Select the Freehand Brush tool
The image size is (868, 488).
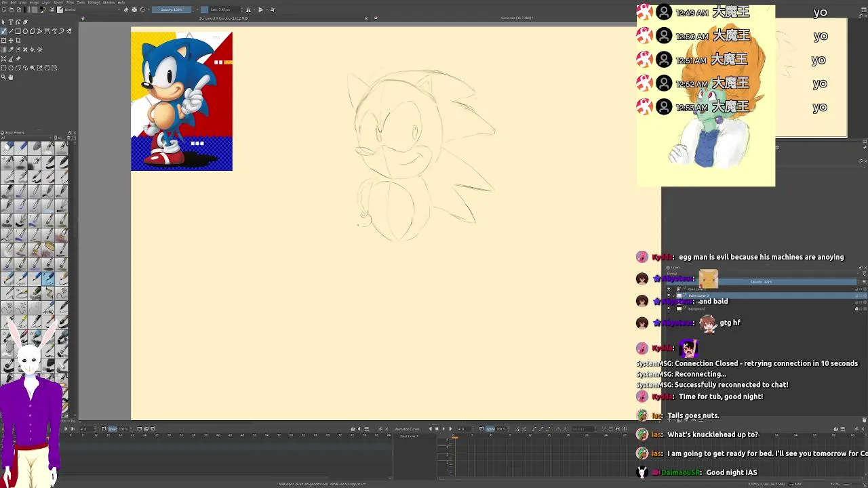3,31
